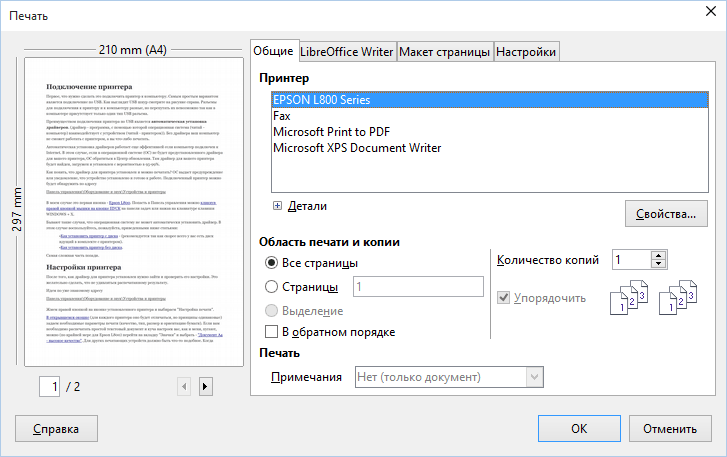Switch to the LibreOffice Writer tab
727x457 pixels.
(x=347, y=51)
